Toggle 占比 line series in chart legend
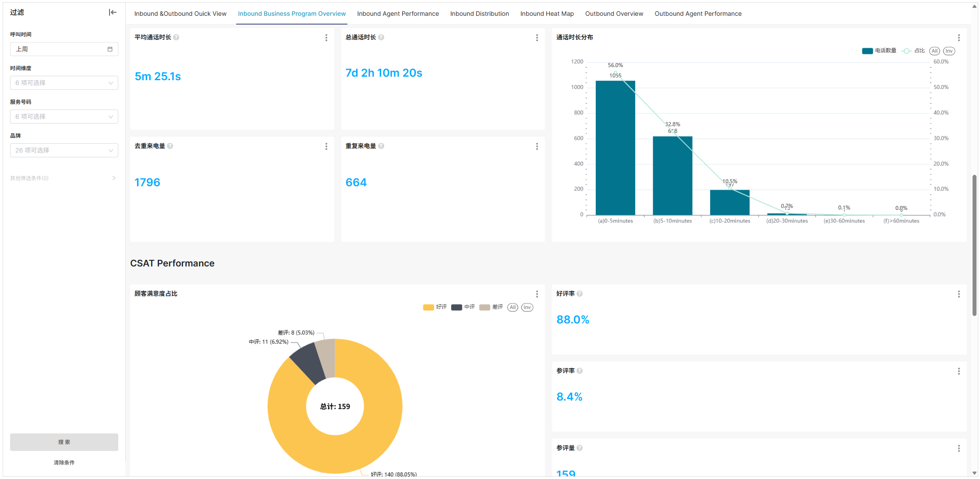The width and height of the screenshot is (980, 479). 913,51
